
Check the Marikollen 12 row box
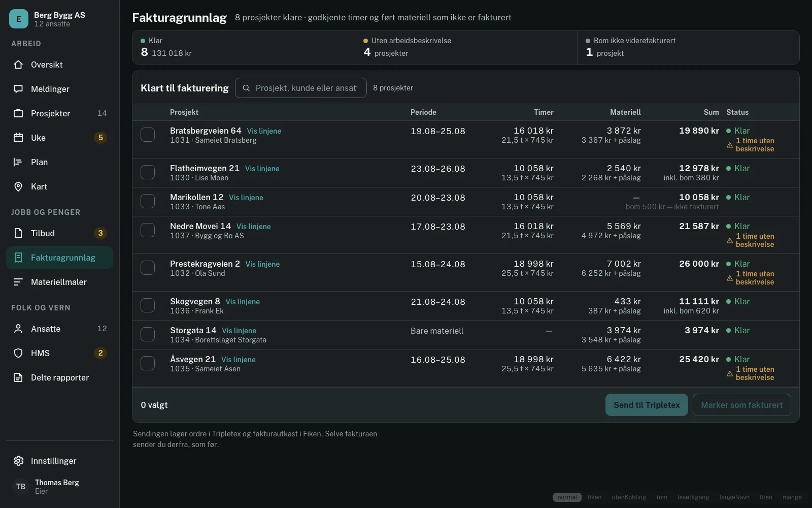coord(148,201)
